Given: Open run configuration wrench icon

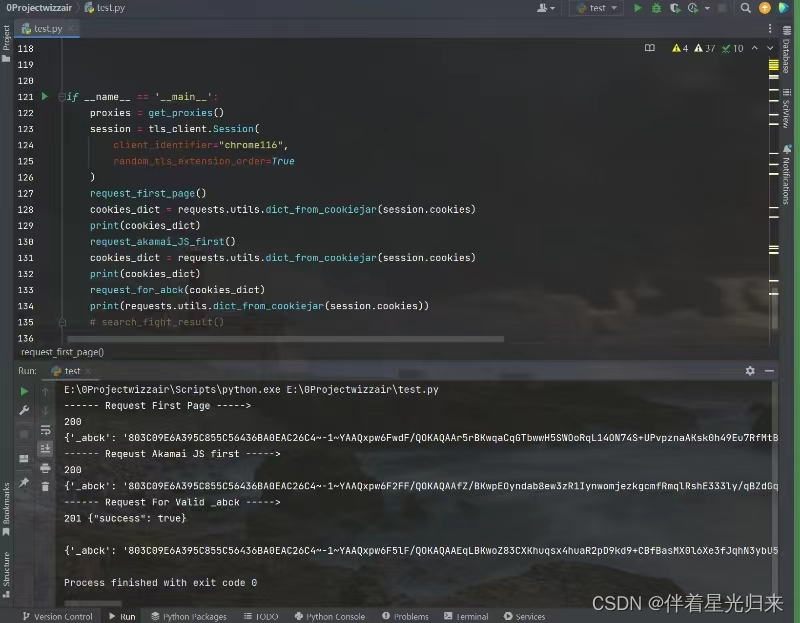Looking at the screenshot, I should tap(24, 410).
